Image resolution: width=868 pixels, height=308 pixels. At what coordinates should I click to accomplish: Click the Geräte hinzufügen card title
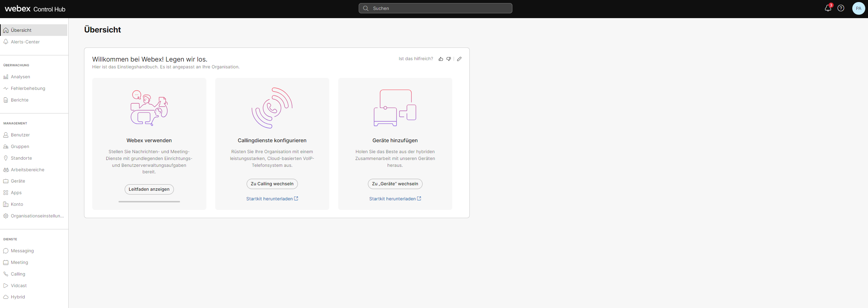[x=395, y=140]
